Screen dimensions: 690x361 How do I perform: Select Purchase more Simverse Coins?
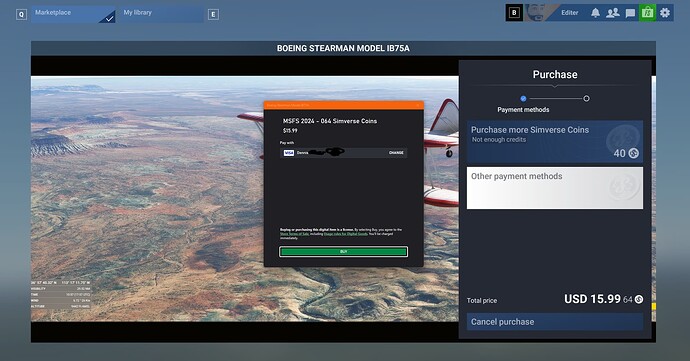point(554,142)
